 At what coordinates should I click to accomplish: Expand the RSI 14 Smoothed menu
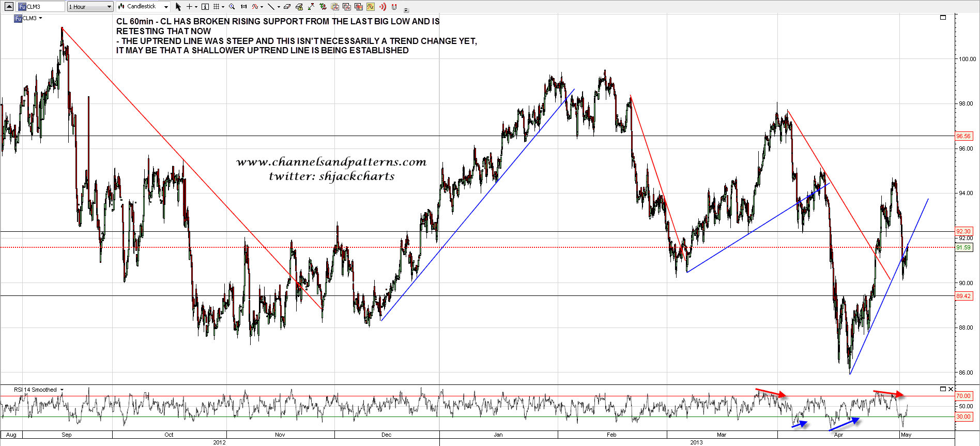62,390
